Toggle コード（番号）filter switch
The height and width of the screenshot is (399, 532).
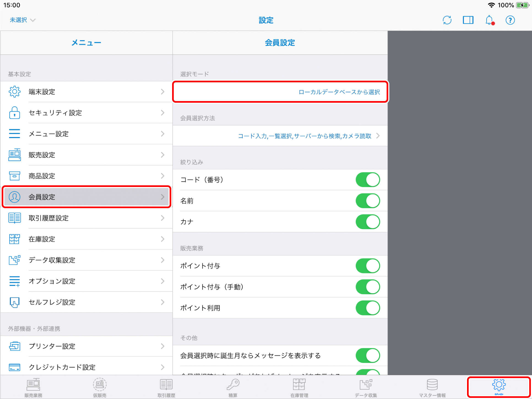[x=368, y=180]
